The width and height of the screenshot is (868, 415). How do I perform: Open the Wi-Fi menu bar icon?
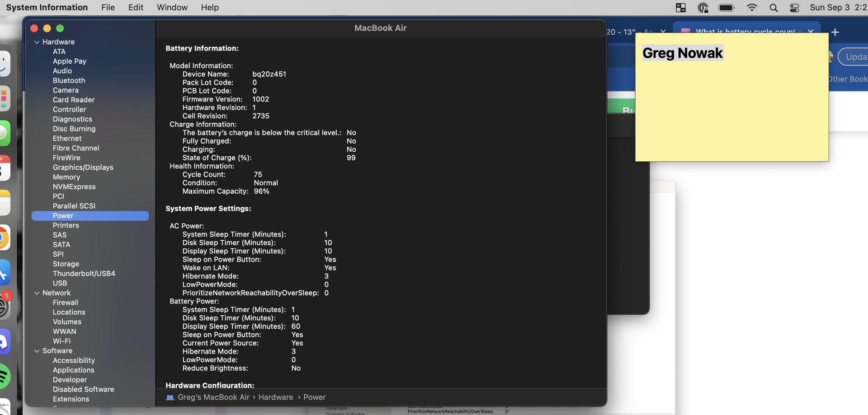click(752, 8)
